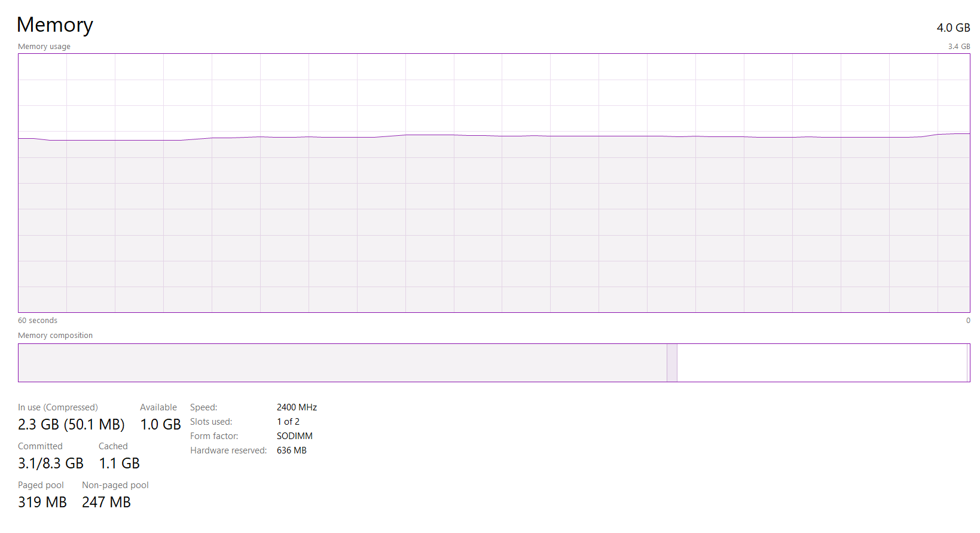
Task: Click the 2400 MHz speed value
Action: tap(297, 407)
